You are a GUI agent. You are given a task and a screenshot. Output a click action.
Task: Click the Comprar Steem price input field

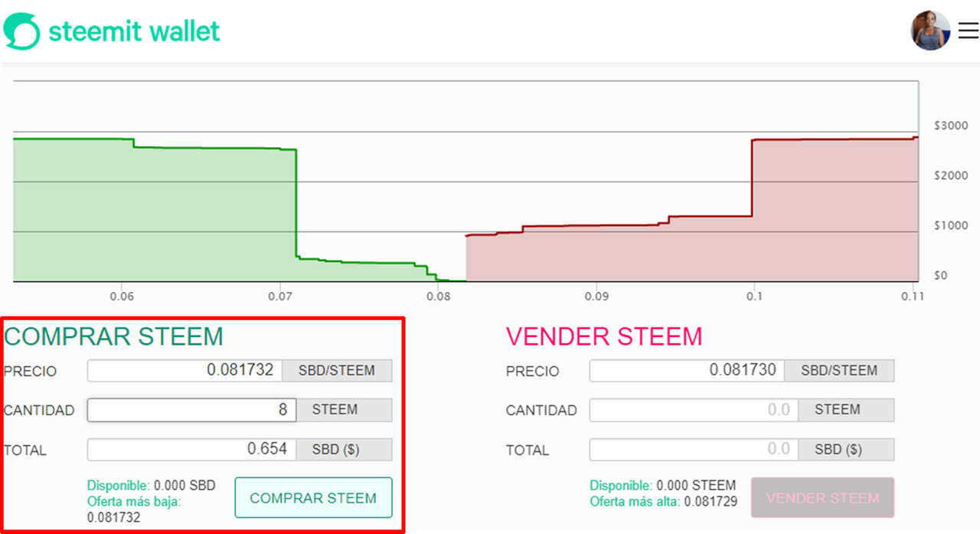pyautogui.click(x=185, y=370)
